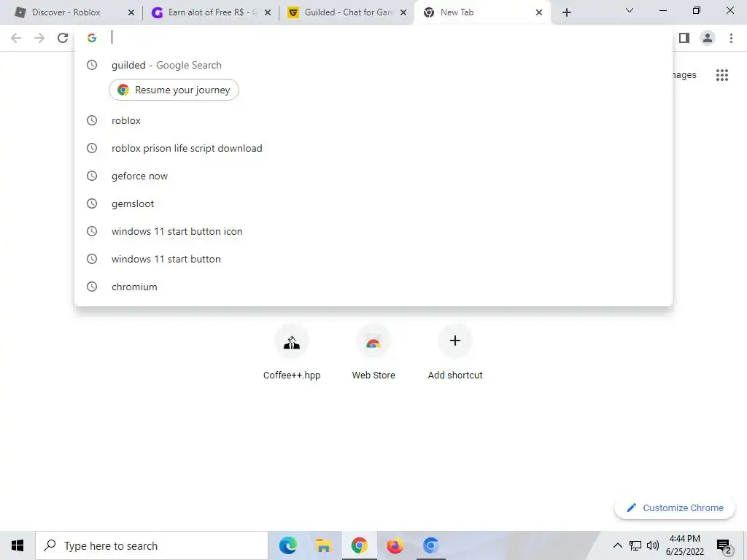The width and height of the screenshot is (747, 560).
Task: Go back using the back arrow
Action: coord(16,38)
